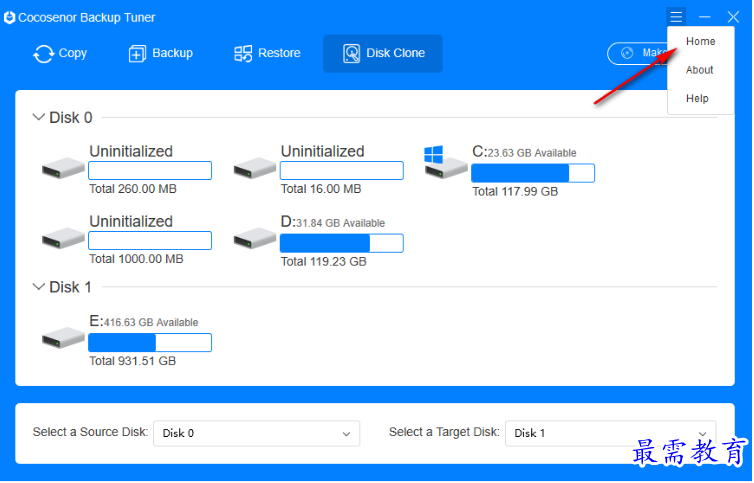Click the 'Total 117.99 GB' text
The image size is (754, 483).
click(515, 192)
